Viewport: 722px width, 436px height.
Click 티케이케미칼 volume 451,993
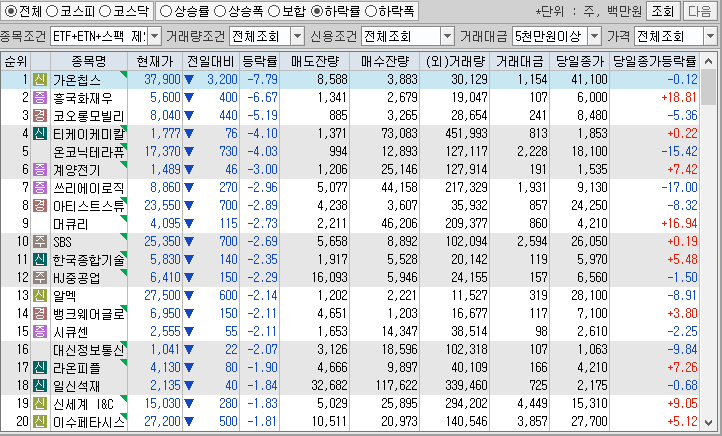466,134
